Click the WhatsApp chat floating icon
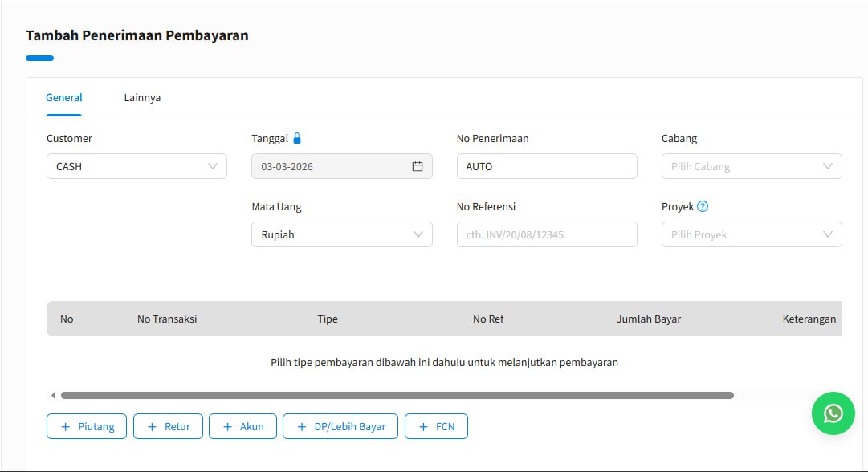 coord(833,413)
